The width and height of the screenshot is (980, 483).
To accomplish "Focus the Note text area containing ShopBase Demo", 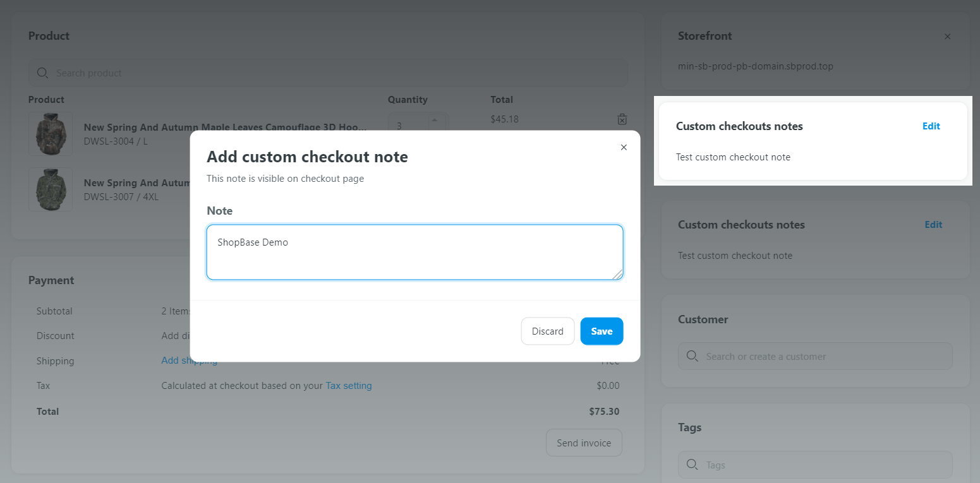I will click(x=414, y=252).
